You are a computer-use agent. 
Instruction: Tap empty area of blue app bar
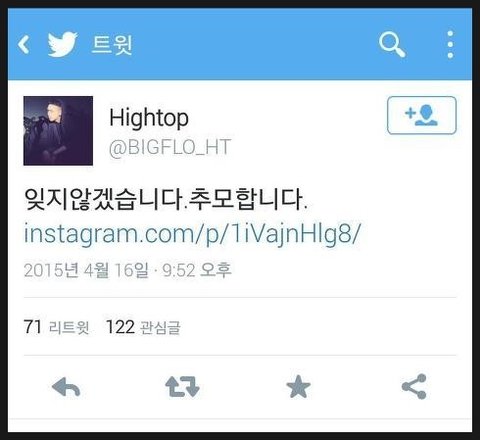pyautogui.click(x=253, y=45)
